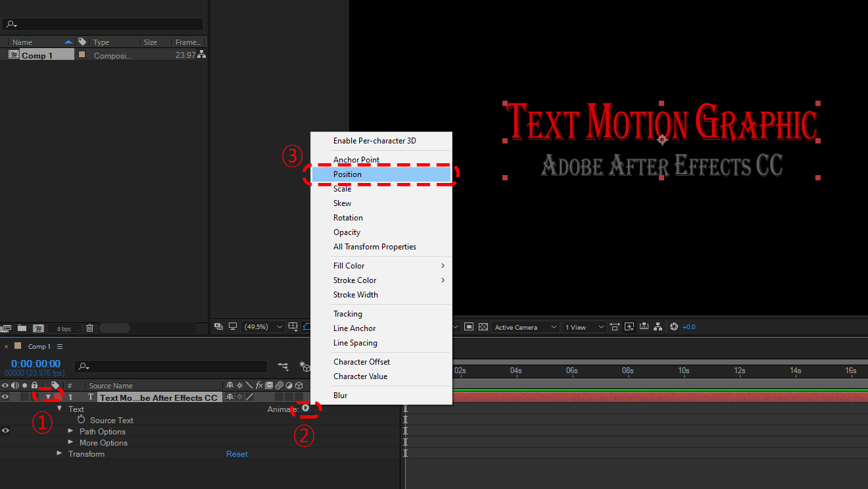
Task: Click the 8 bpc color depth button
Action: [64, 328]
